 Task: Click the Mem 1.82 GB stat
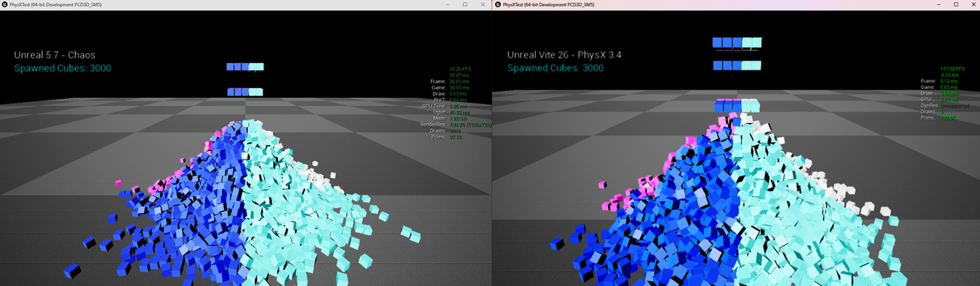(x=450, y=119)
